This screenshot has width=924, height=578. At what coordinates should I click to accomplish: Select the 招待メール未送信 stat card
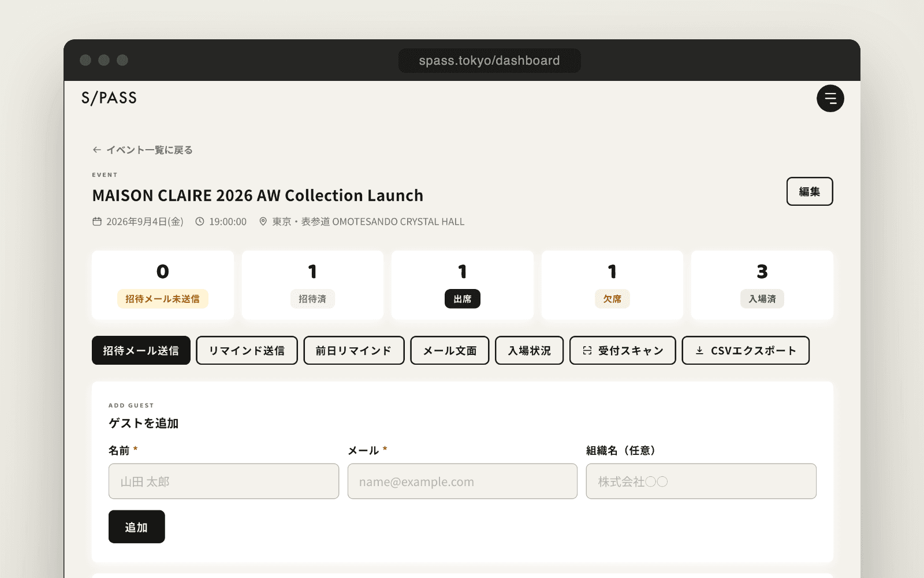click(163, 285)
